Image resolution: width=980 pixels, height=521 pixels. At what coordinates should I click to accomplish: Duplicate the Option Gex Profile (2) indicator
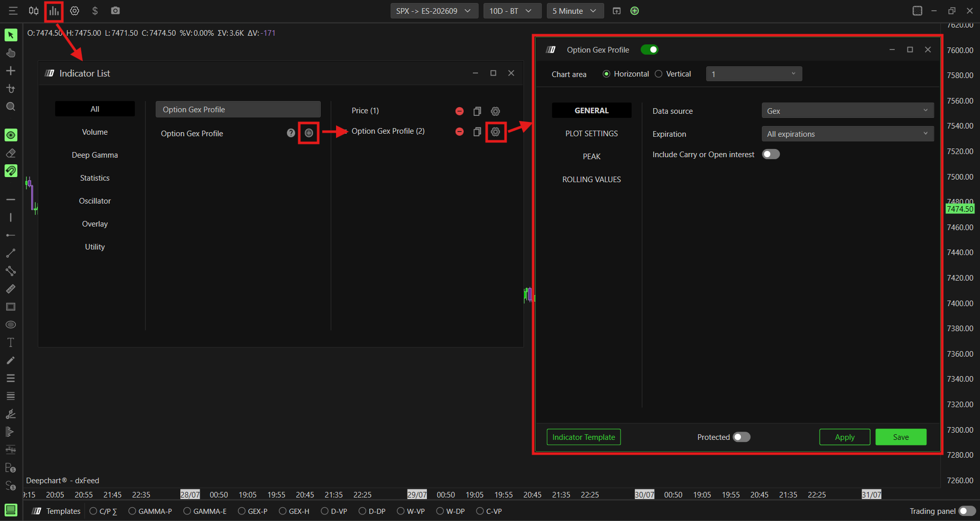[477, 132]
